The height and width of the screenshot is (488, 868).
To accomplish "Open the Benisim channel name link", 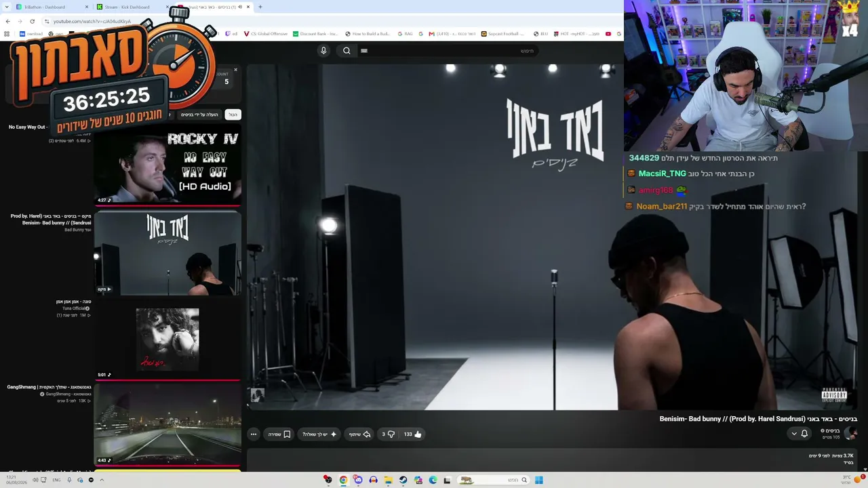I will (831, 431).
